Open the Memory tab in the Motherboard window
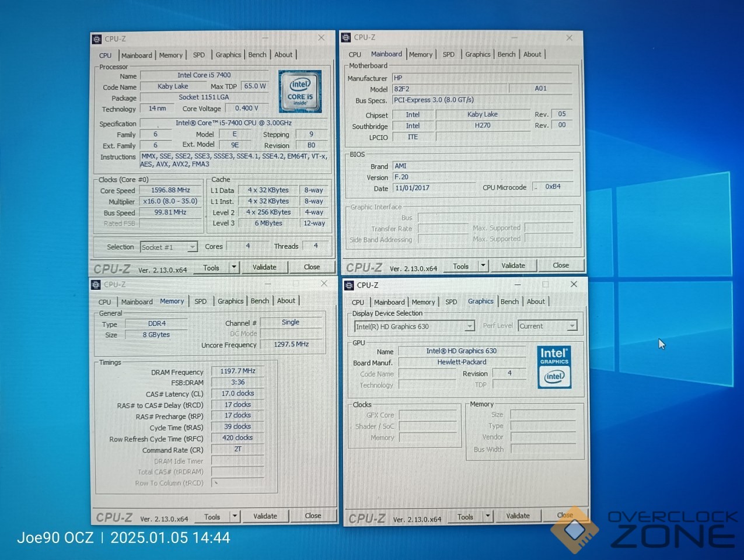This screenshot has width=744, height=560. (421, 54)
